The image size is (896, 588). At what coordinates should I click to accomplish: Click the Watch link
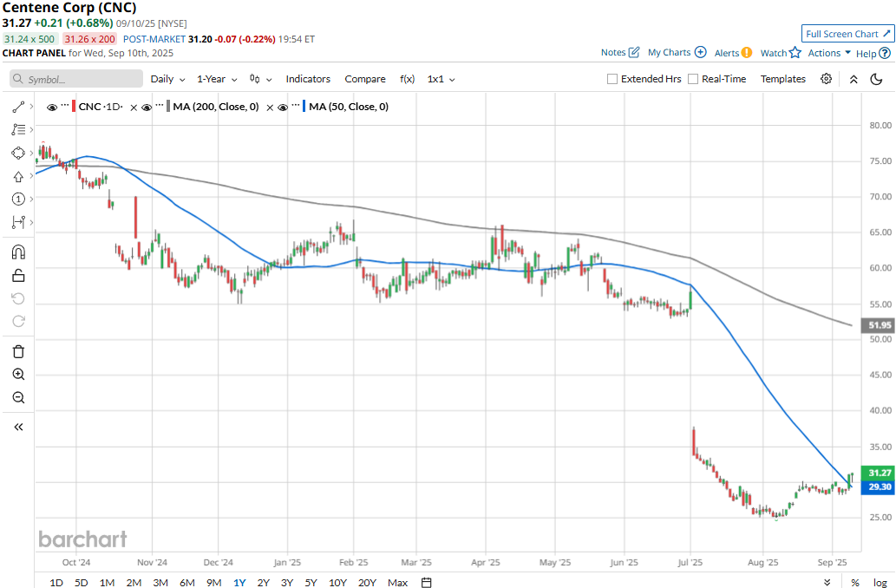click(x=774, y=53)
